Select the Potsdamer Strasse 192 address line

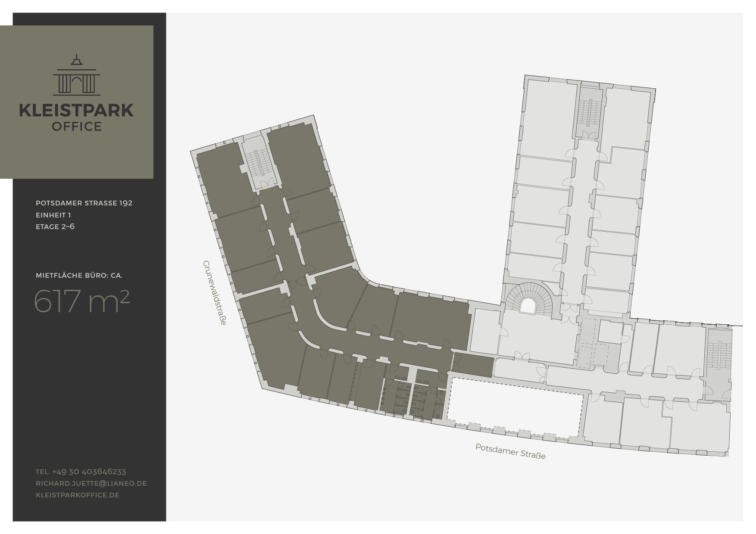tap(84, 203)
